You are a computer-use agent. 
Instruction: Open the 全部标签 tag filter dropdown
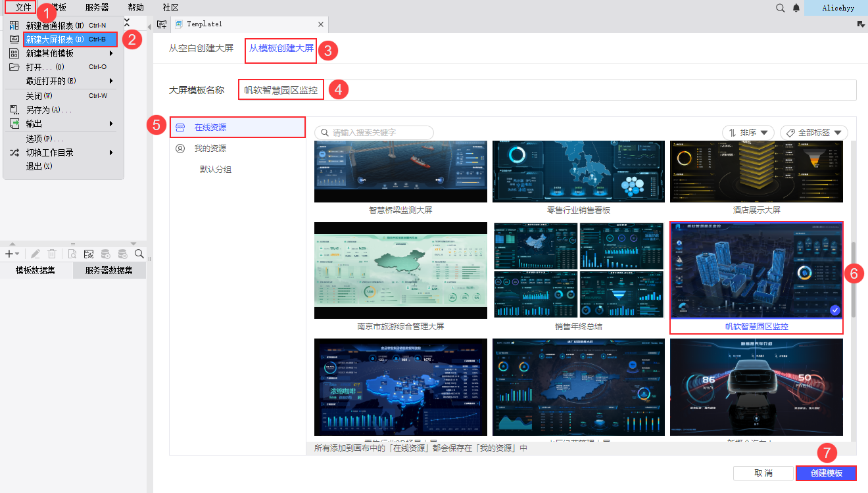(813, 133)
